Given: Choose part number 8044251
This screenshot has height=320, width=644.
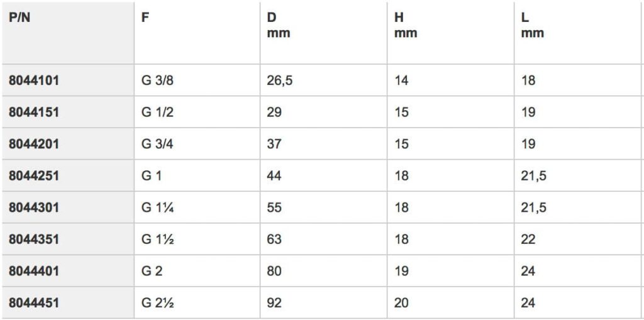Looking at the screenshot, I should pyautogui.click(x=34, y=176).
